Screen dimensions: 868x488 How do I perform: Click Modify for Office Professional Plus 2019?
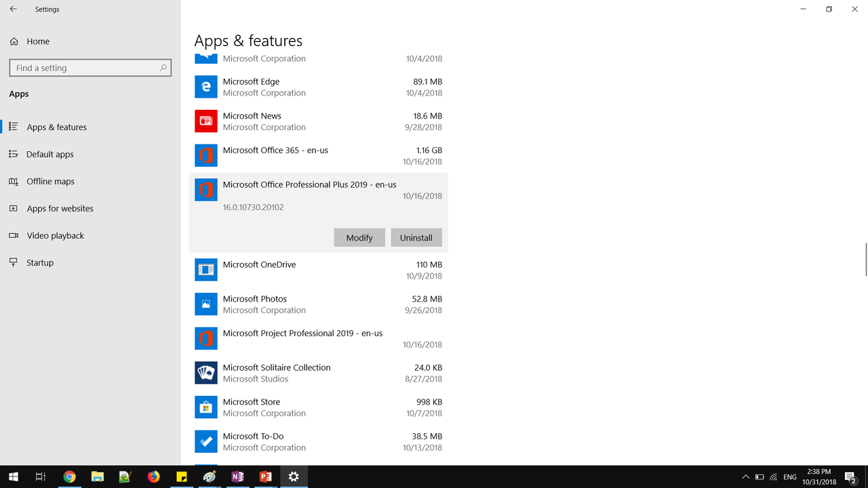(359, 238)
